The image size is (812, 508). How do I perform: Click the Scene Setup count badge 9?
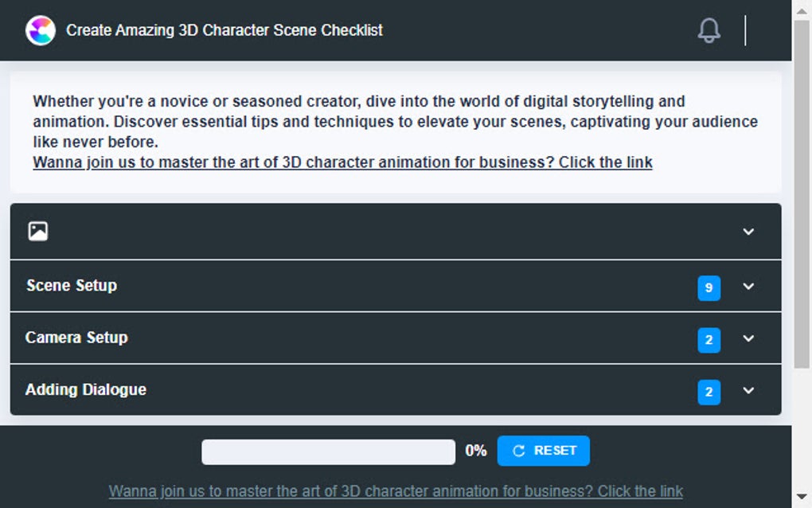pyautogui.click(x=709, y=288)
